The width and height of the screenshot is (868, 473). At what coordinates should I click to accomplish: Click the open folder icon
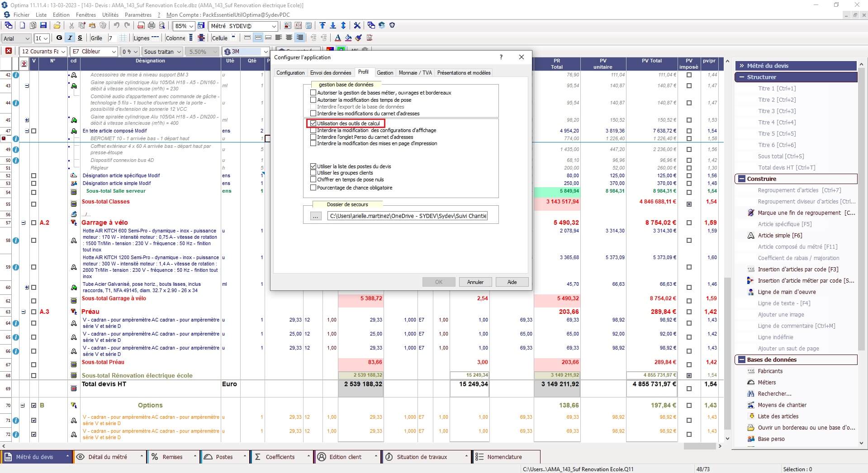point(57,25)
